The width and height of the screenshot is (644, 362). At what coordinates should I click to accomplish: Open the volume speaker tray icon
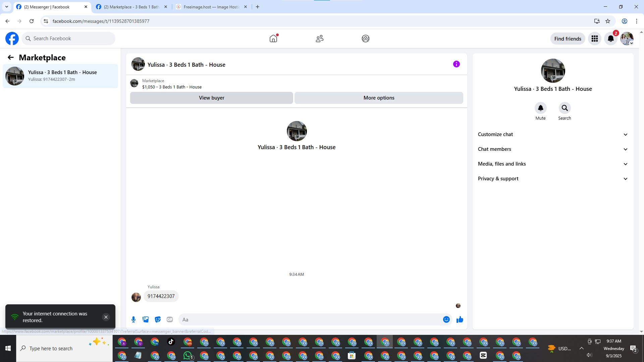pos(589,355)
